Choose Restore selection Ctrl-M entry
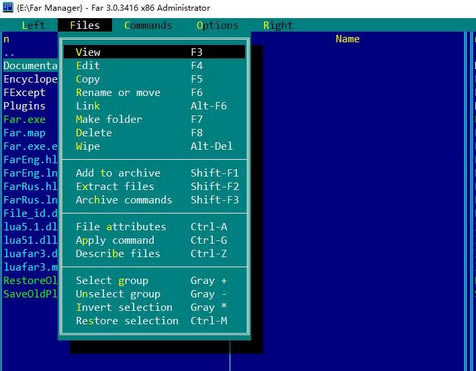 (x=154, y=321)
